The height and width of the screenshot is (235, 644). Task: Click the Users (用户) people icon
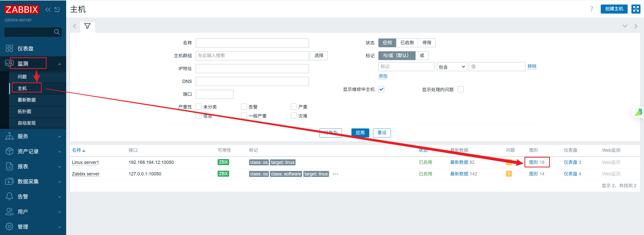(x=9, y=212)
